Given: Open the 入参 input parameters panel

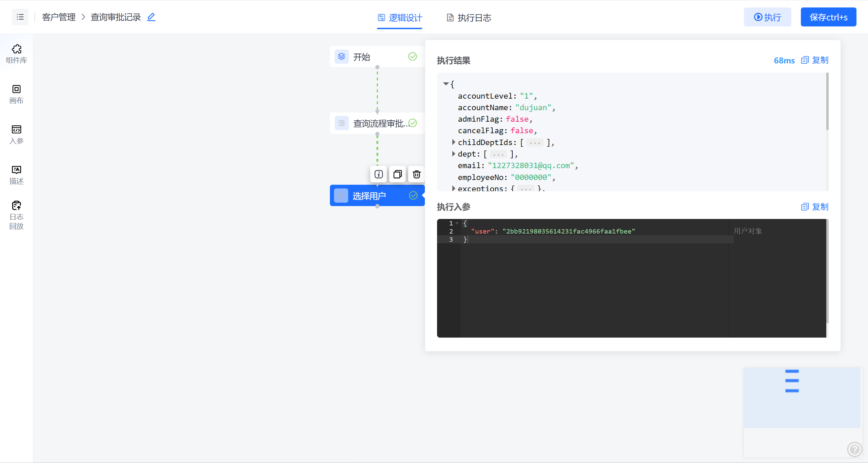Looking at the screenshot, I should tap(16, 134).
